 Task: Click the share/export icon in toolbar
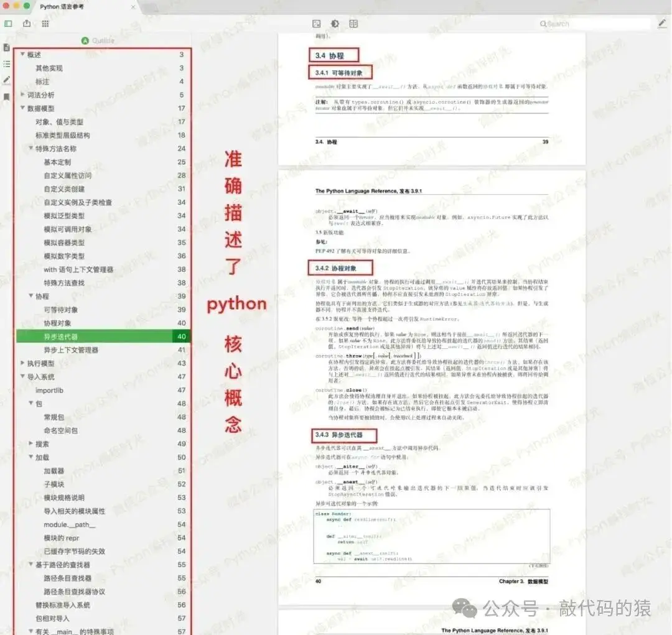pos(27,24)
